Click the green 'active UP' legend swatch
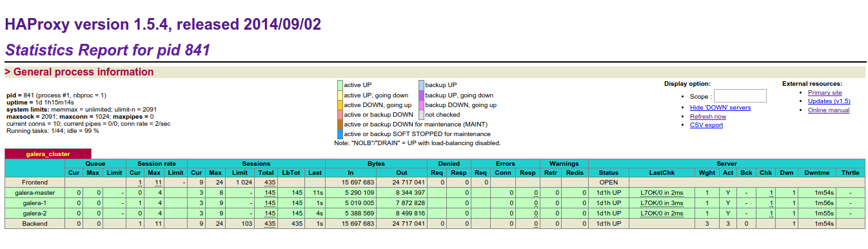868x249 pixels. pyautogui.click(x=340, y=85)
